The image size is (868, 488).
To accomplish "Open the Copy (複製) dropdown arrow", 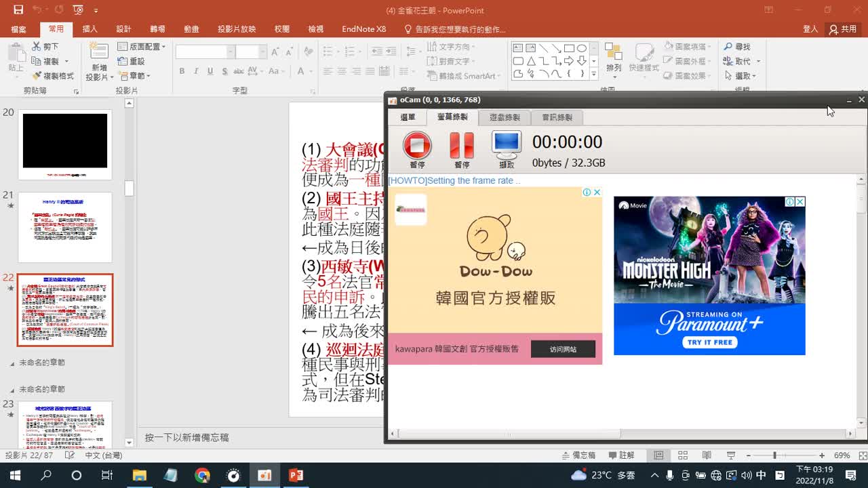I will click(x=66, y=62).
